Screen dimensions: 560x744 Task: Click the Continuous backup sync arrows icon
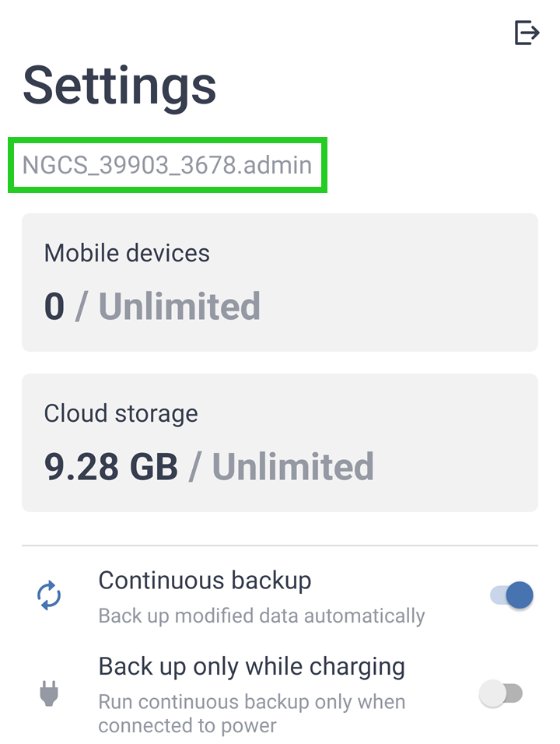49,596
